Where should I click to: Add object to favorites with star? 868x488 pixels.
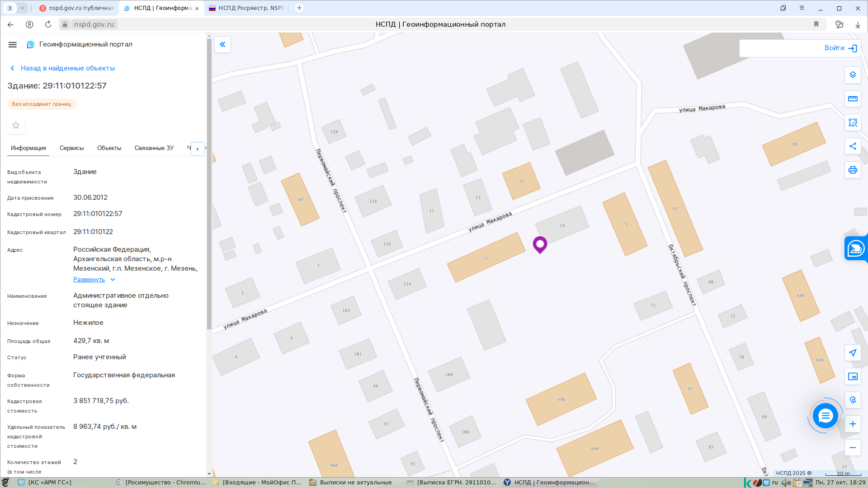point(16,125)
